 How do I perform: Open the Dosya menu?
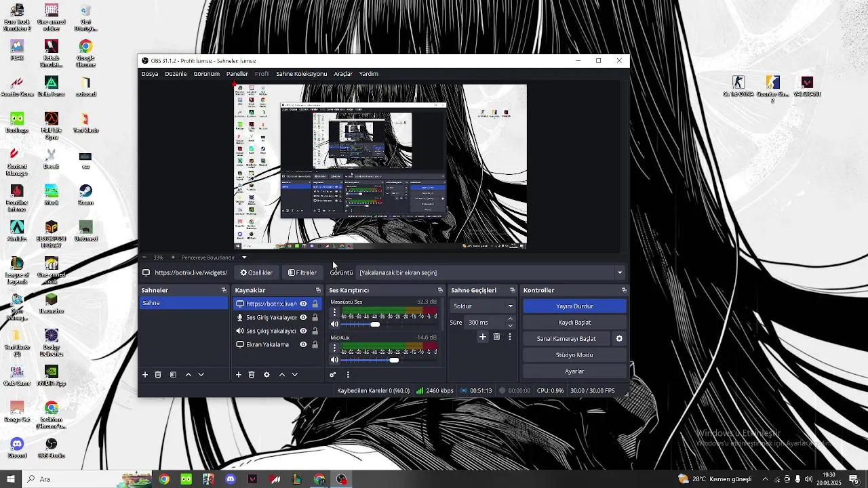coord(150,74)
